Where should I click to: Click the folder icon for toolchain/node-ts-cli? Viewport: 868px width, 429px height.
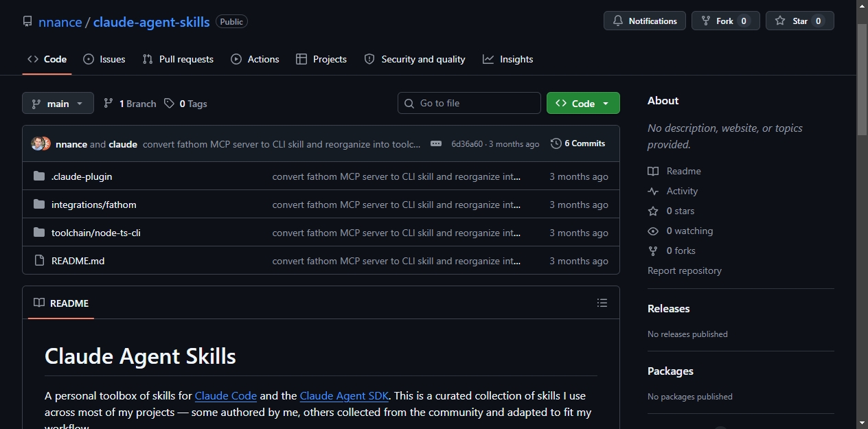coord(39,233)
